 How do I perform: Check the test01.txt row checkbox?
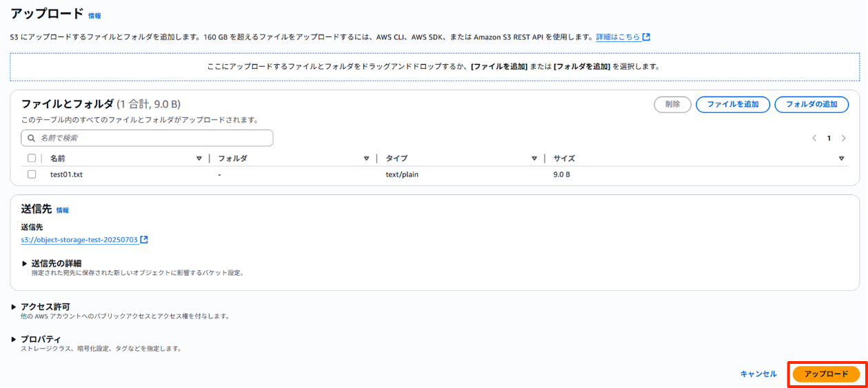32,174
